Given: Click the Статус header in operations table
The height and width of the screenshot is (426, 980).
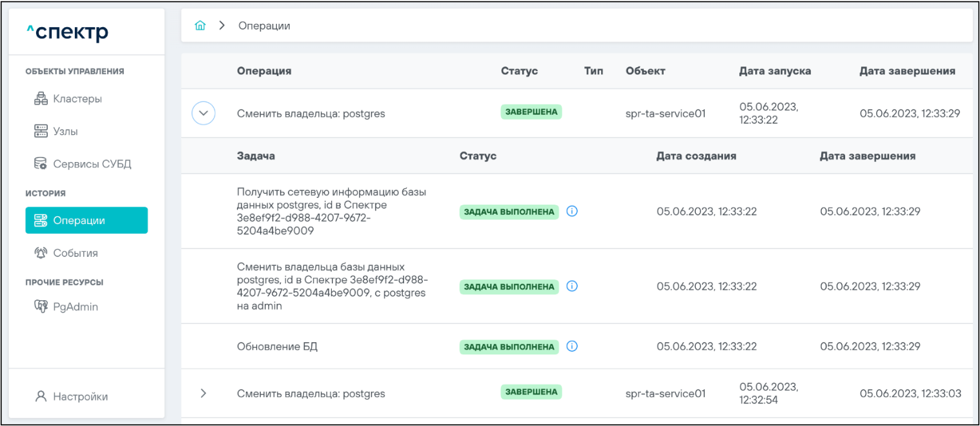Looking at the screenshot, I should [x=519, y=71].
